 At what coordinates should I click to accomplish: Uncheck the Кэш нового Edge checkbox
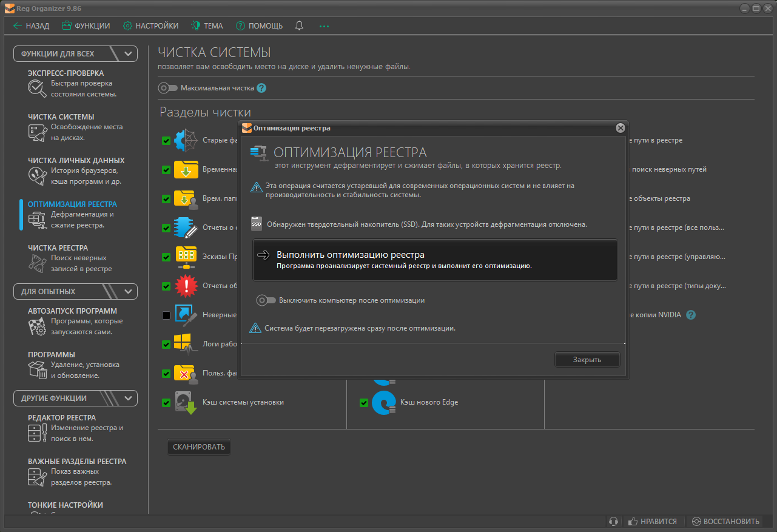tap(364, 403)
